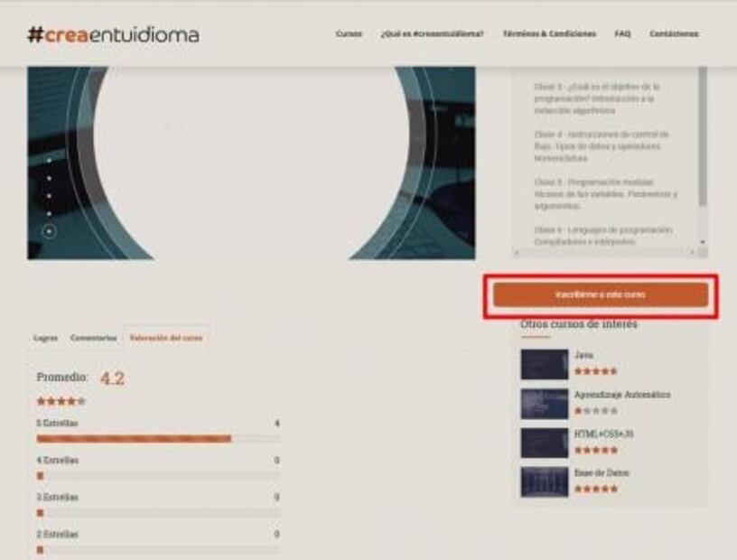Open the FAQ page
Viewport: 737px width, 560px height.
pos(622,34)
